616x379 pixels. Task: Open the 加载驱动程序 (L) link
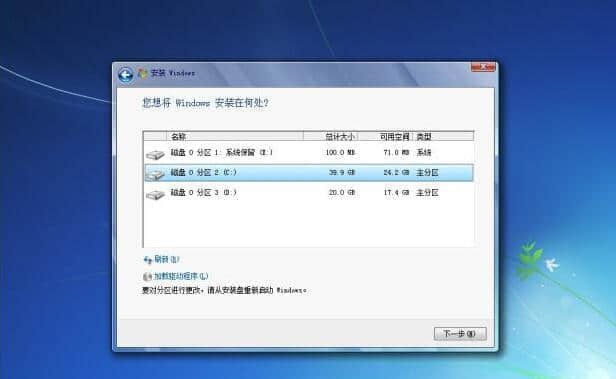pyautogui.click(x=181, y=276)
